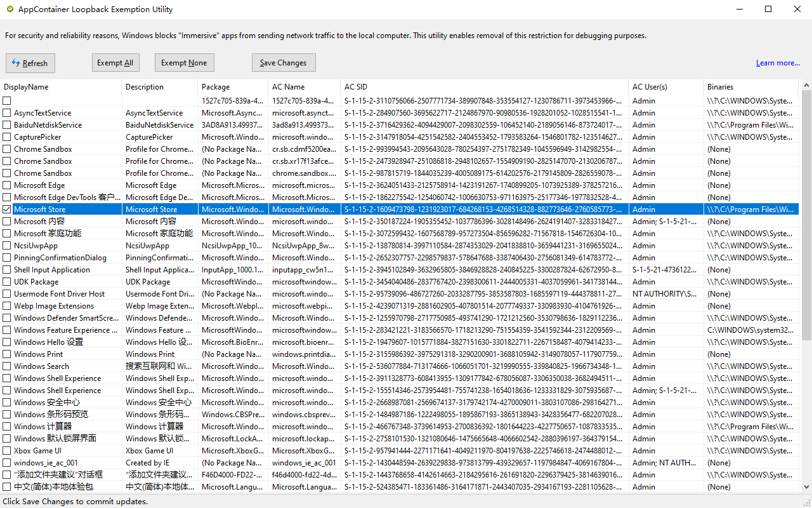The image size is (812, 508).
Task: Select Windows 安全中心 display name
Action: [x=47, y=402]
